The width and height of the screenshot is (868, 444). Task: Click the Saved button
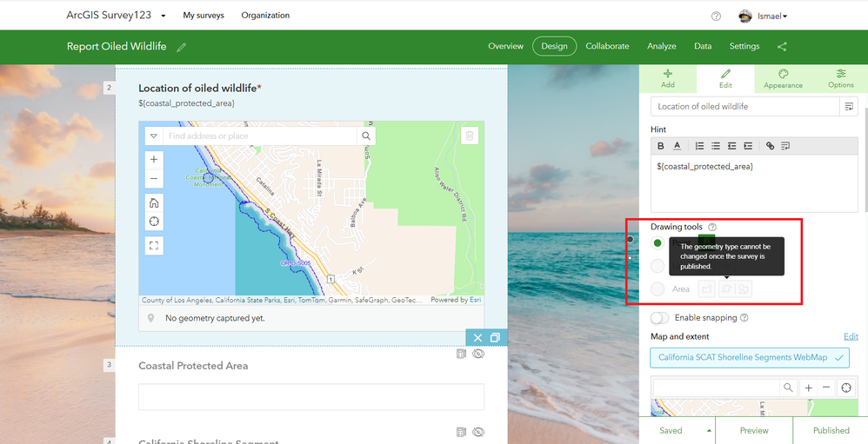(671, 430)
